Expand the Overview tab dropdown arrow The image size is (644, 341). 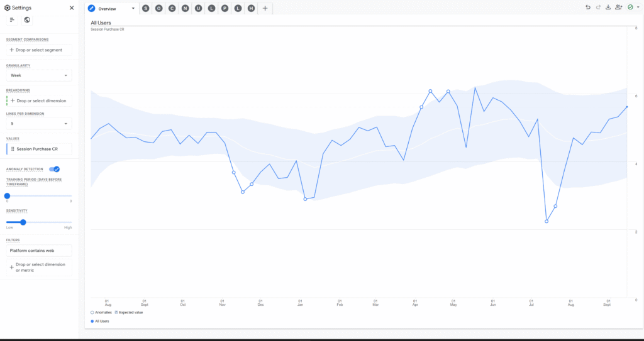pos(133,9)
